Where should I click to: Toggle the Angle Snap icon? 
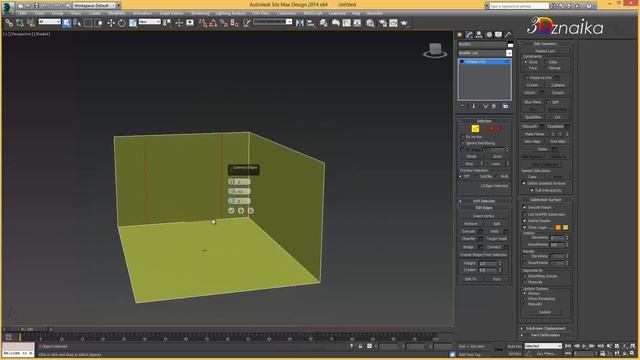(x=213, y=23)
